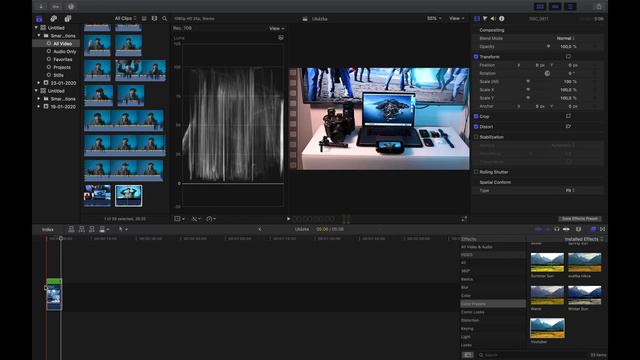Screen dimensions: 640x360
Task: Disable the Transform checkbox
Action: pyautogui.click(x=476, y=57)
